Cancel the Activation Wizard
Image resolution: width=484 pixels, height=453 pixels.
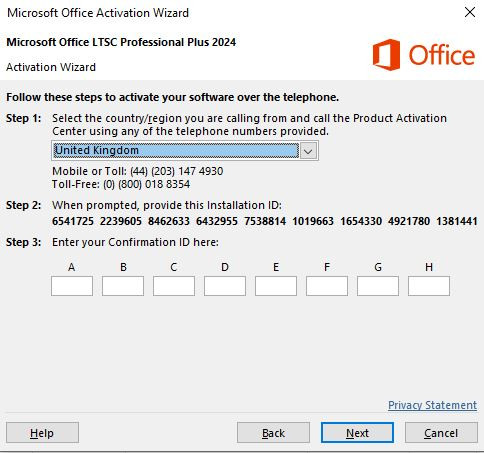(x=441, y=433)
